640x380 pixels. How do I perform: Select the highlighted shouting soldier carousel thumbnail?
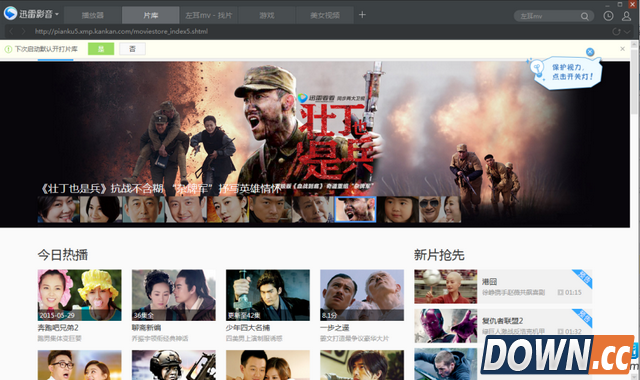click(355, 209)
